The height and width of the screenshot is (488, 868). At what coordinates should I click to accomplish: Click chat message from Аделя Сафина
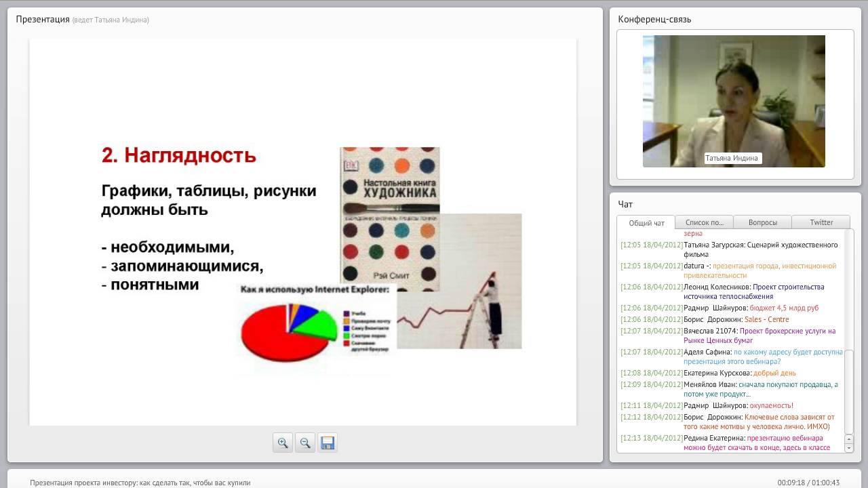(x=731, y=357)
